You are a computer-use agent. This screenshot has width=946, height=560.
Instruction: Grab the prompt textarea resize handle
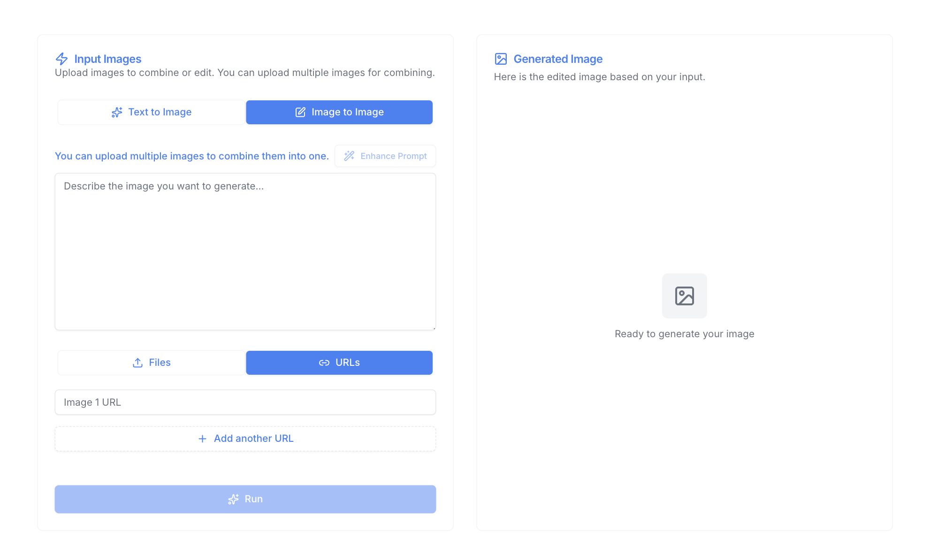pos(434,328)
